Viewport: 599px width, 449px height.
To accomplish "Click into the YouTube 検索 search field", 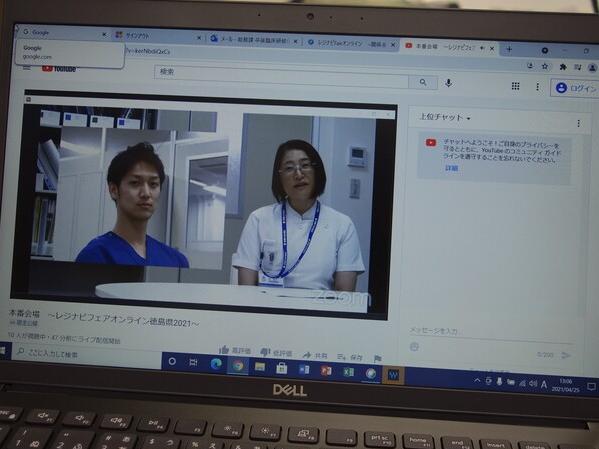I will 281,75.
